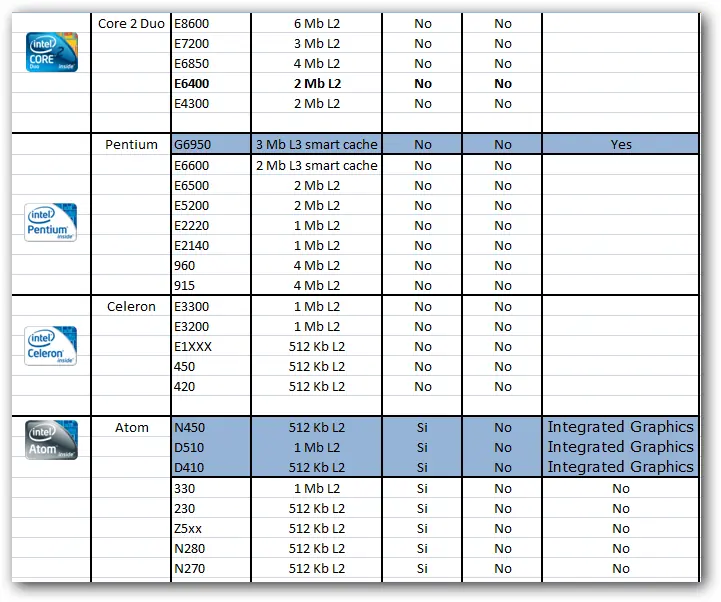Click the E7200 model cell

click(x=211, y=44)
